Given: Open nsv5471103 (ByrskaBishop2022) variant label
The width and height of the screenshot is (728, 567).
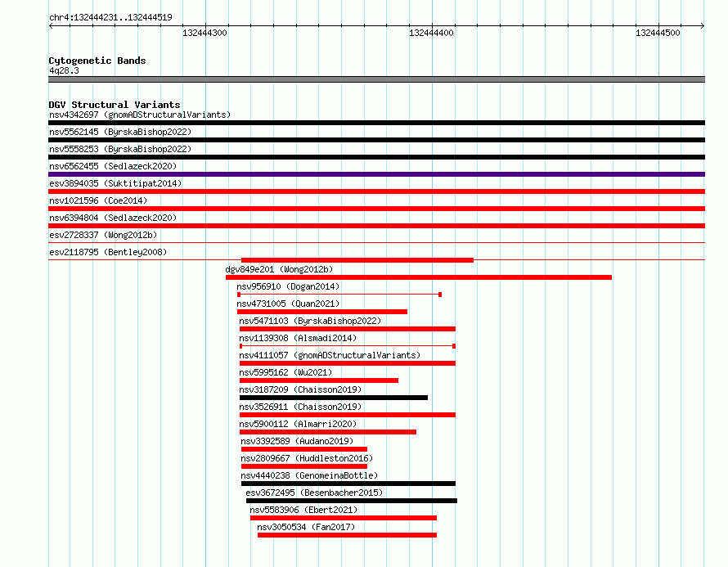Looking at the screenshot, I should coord(310,321).
